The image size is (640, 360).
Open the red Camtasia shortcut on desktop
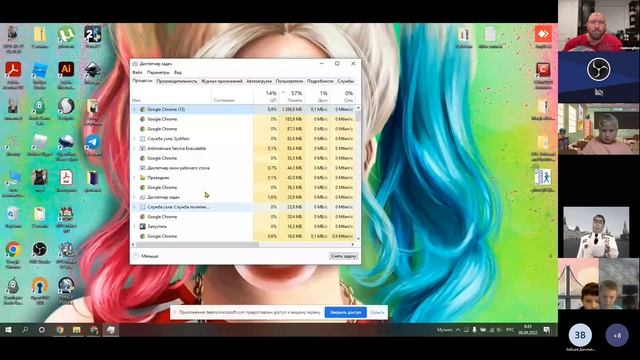(x=543, y=75)
